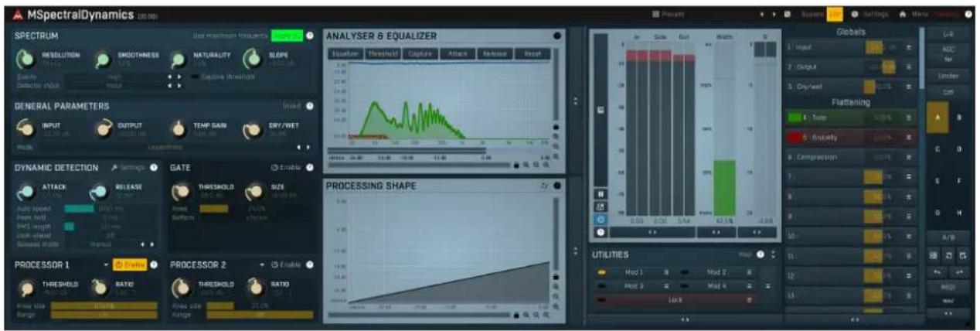This screenshot has width=980, height=331.
Task: Change the Quality selector arrows
Action: point(174,77)
